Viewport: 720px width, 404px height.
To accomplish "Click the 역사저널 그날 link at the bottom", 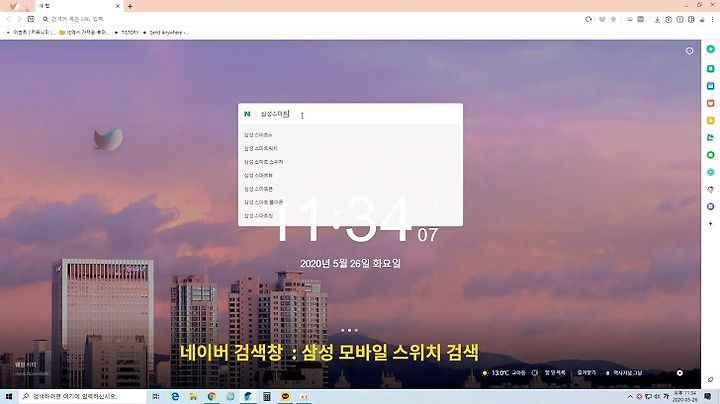I will [x=624, y=373].
